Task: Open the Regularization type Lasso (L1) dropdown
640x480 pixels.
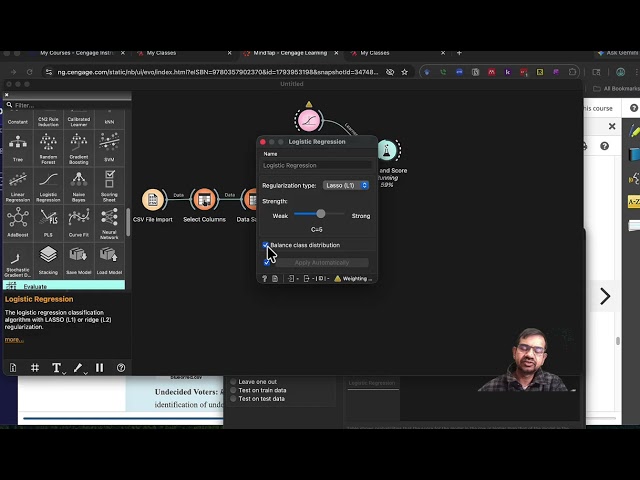Action: [x=346, y=185]
